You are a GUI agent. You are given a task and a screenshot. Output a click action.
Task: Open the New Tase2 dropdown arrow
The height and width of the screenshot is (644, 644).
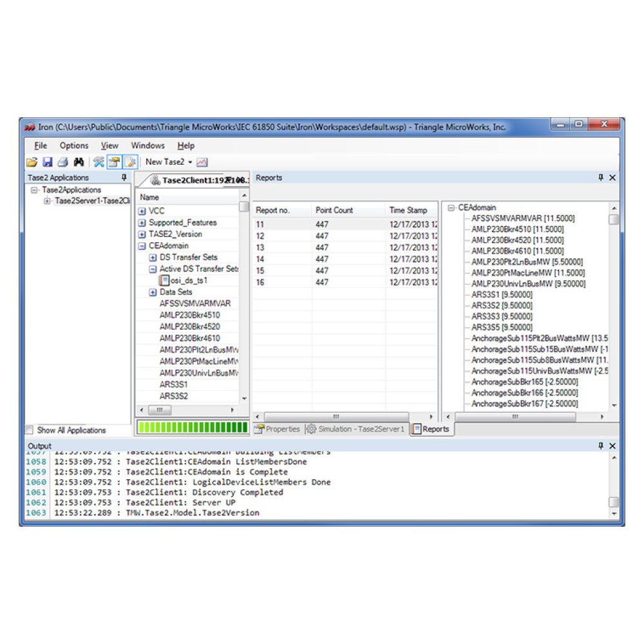[190, 162]
